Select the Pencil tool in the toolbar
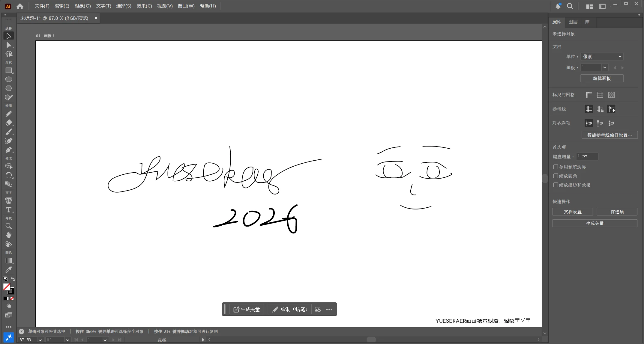The image size is (644, 344). click(x=9, y=114)
